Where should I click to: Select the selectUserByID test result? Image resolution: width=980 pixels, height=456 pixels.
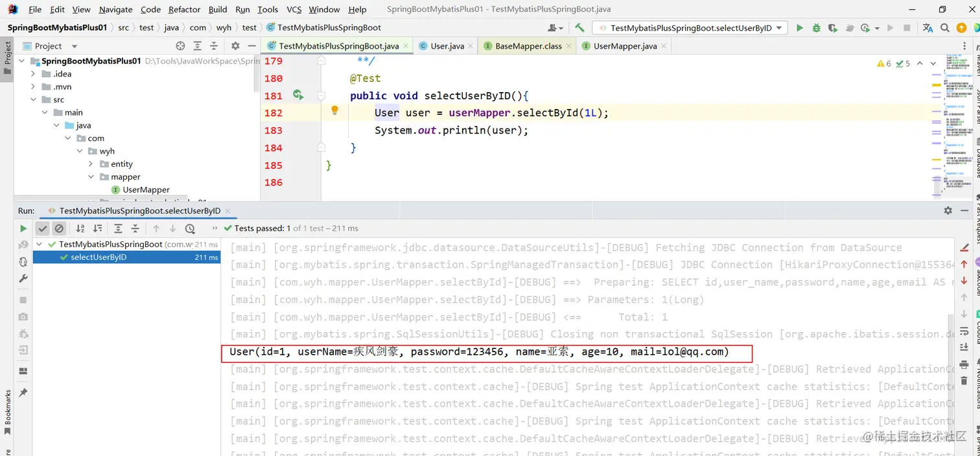[x=126, y=258]
